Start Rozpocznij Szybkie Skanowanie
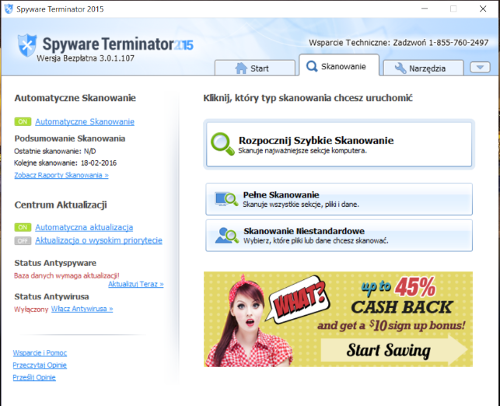500x406 pixels. pos(339,144)
